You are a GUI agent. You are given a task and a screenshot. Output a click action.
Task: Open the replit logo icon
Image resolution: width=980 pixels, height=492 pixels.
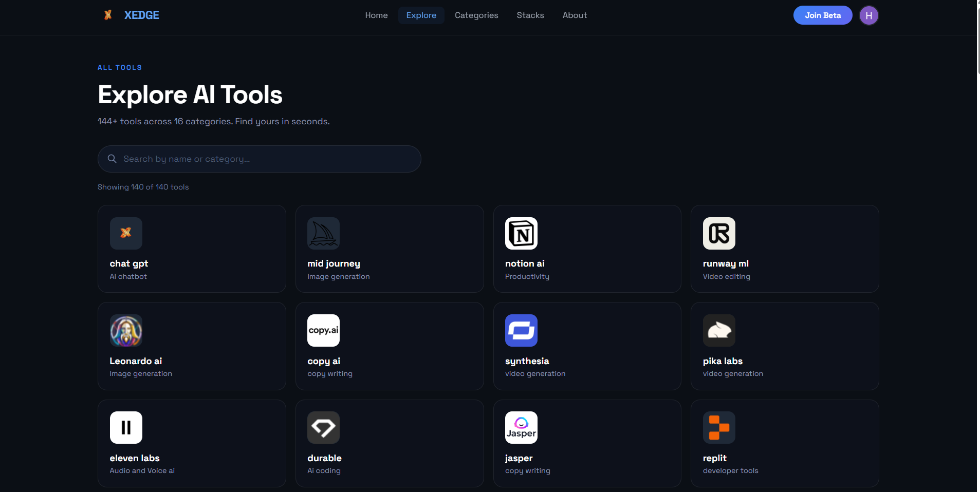[719, 427]
